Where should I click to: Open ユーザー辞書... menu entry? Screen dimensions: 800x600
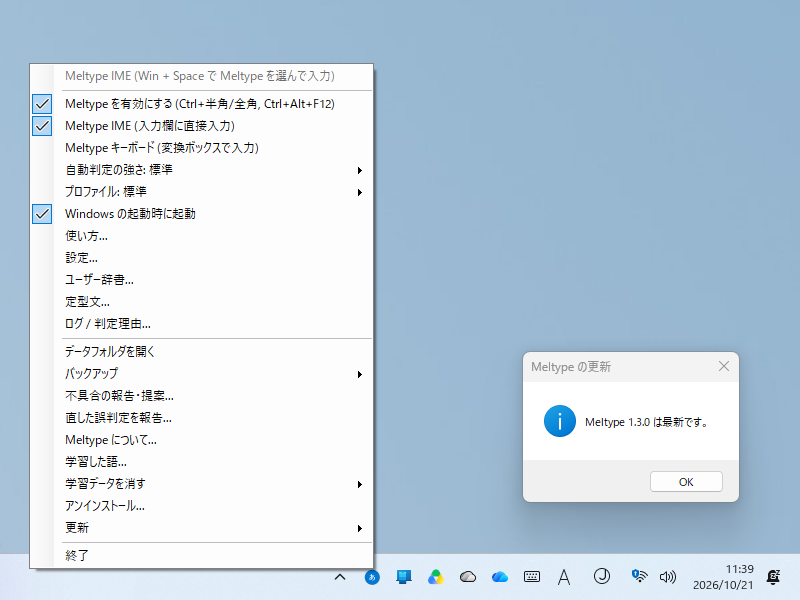(202, 280)
